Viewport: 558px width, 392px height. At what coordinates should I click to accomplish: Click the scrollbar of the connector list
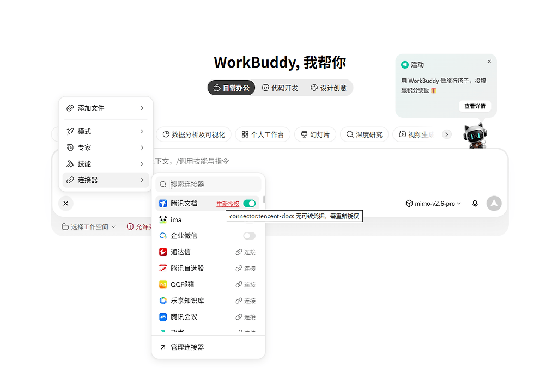pyautogui.click(x=264, y=200)
